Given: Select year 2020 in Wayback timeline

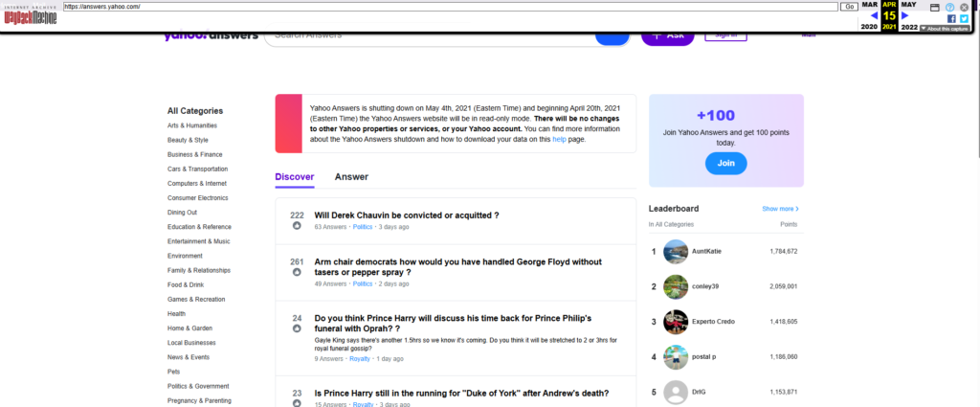Looking at the screenshot, I should click(x=869, y=27).
